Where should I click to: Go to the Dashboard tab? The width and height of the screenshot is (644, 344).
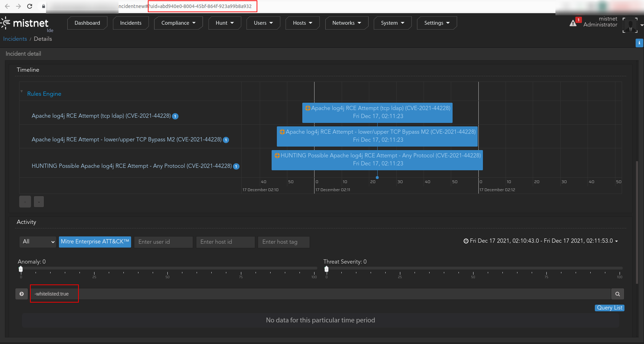point(87,23)
